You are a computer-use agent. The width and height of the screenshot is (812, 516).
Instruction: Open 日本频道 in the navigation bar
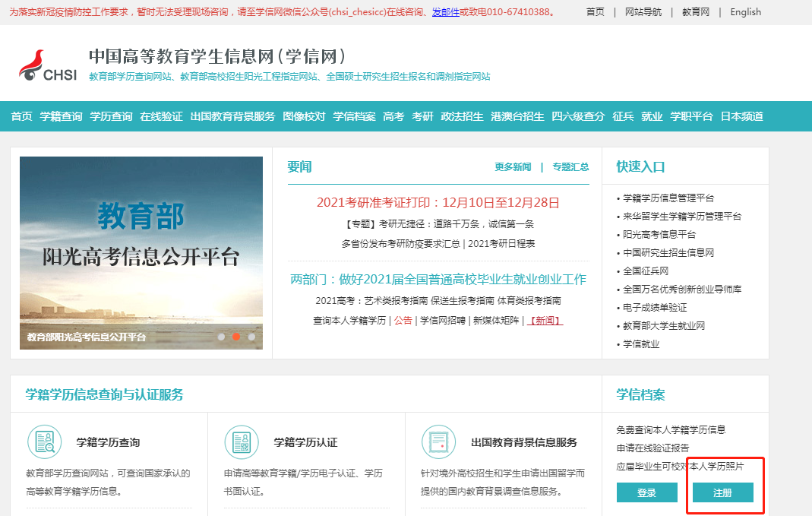pyautogui.click(x=742, y=116)
